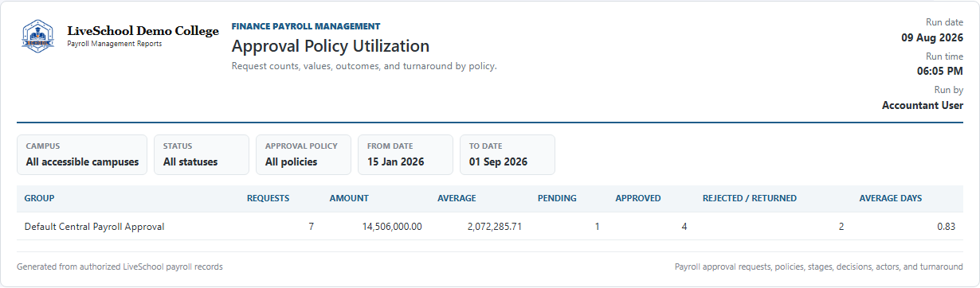Image resolution: width=980 pixels, height=288 pixels.
Task: Click the Approval Policy Utilization title
Action: (331, 46)
